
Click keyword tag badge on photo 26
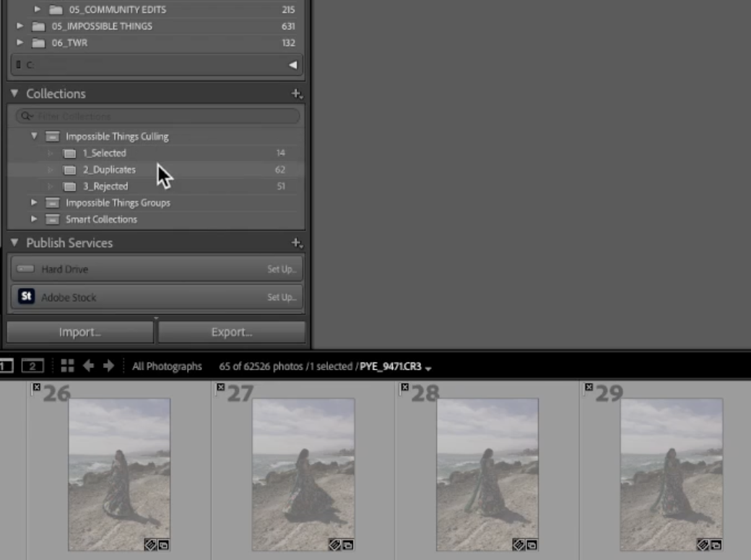(x=151, y=544)
